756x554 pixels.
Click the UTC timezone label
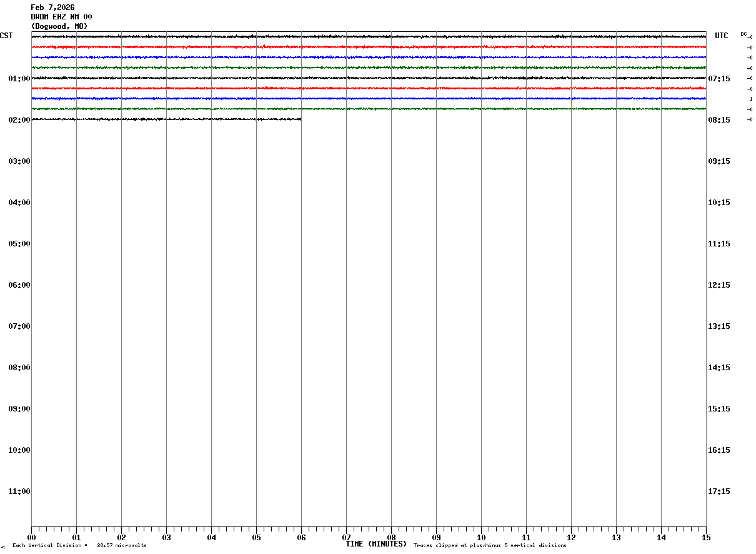click(x=722, y=36)
